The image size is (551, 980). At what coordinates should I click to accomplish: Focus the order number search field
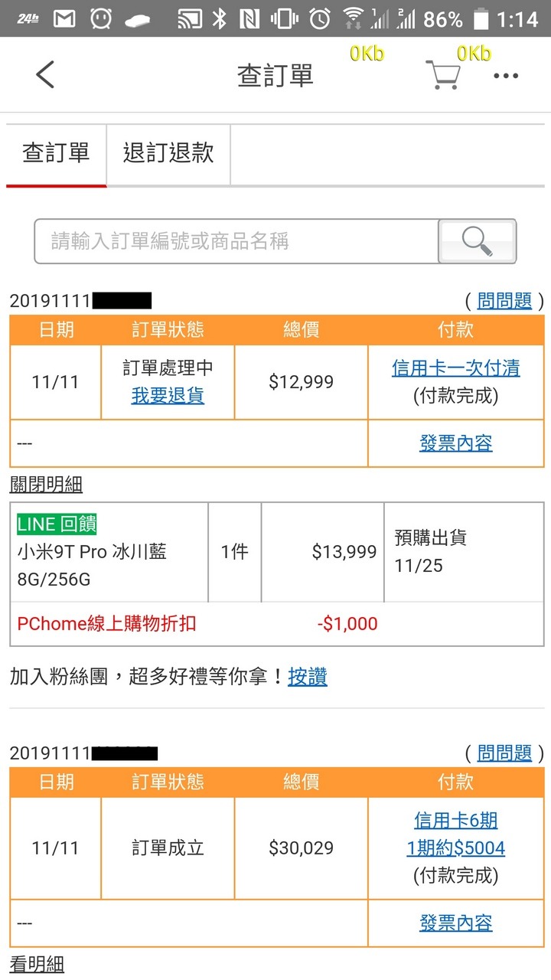pyautogui.click(x=236, y=242)
